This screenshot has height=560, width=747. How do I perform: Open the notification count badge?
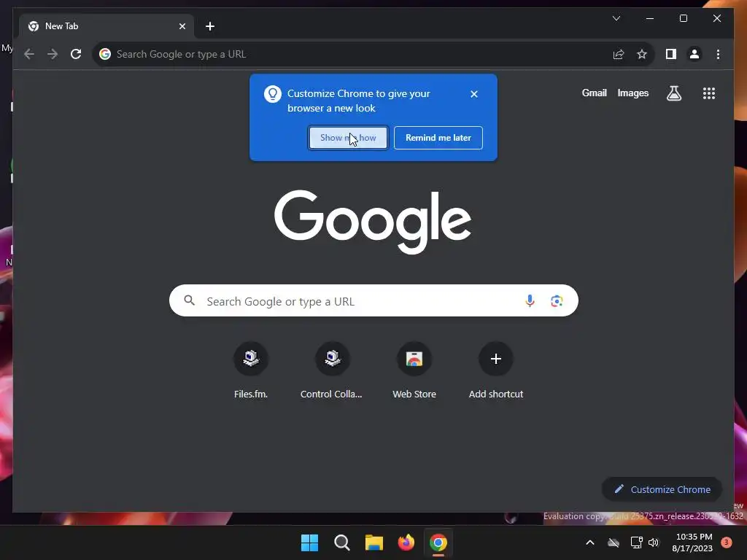click(726, 542)
